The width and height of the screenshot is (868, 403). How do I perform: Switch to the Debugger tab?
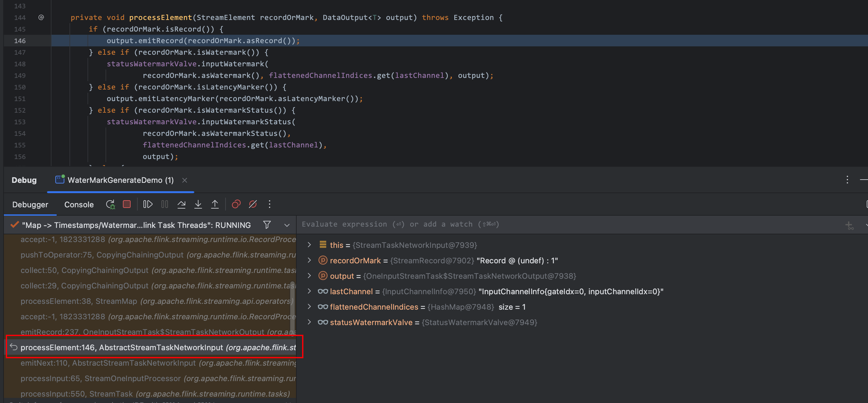click(x=31, y=204)
